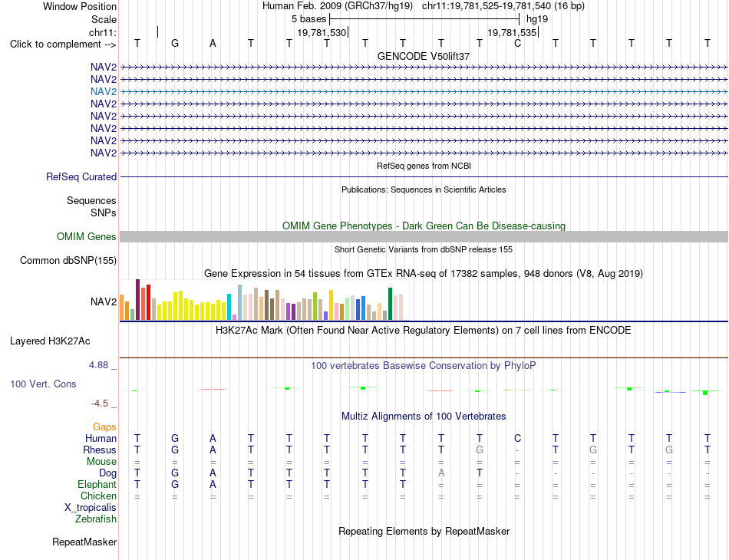The height and width of the screenshot is (560, 729).
Task: Click 'Publications: Sequences in Scientific Articles' title
Action: pos(424,189)
